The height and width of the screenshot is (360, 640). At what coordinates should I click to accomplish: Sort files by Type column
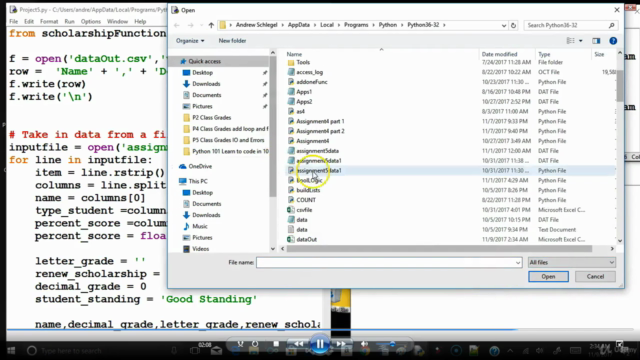click(x=544, y=54)
